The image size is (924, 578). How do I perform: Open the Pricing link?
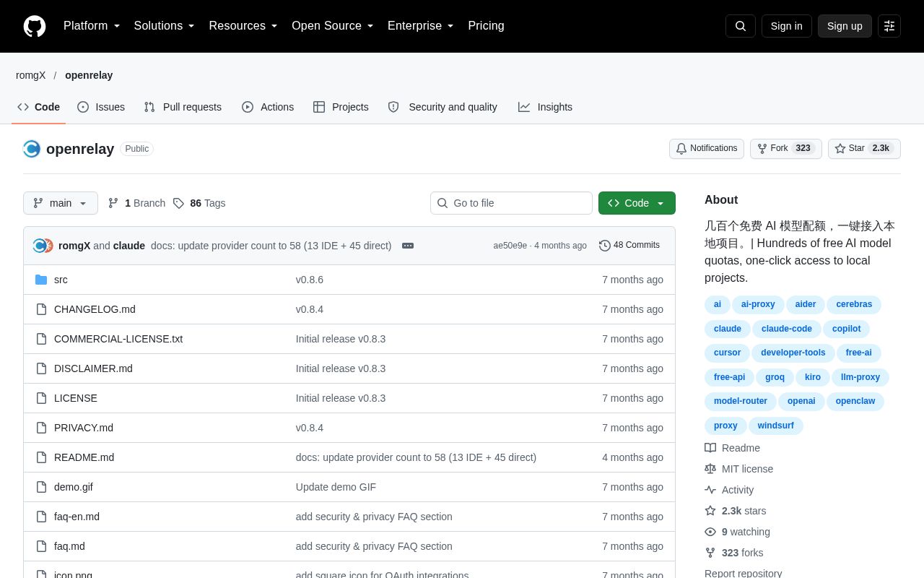486,26
